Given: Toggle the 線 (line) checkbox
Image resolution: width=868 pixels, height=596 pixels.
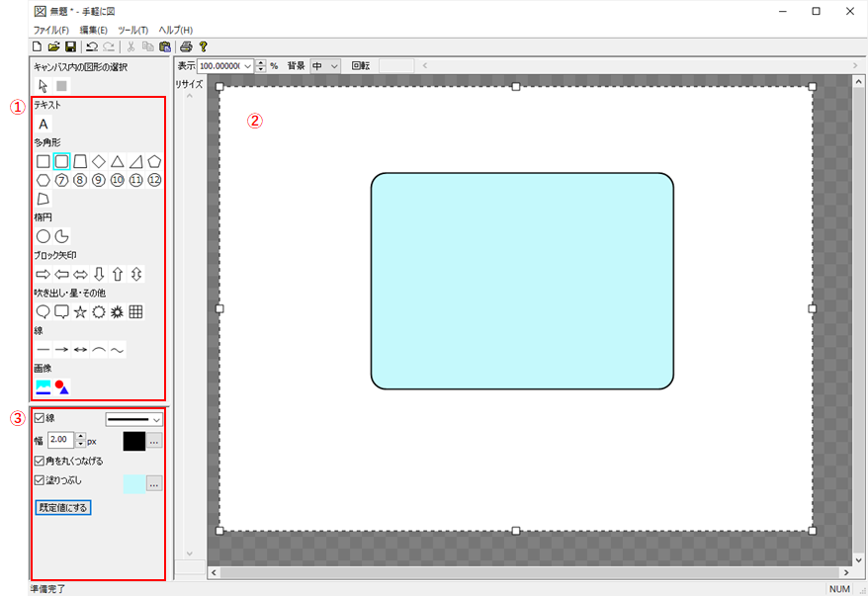Looking at the screenshot, I should 40,418.
